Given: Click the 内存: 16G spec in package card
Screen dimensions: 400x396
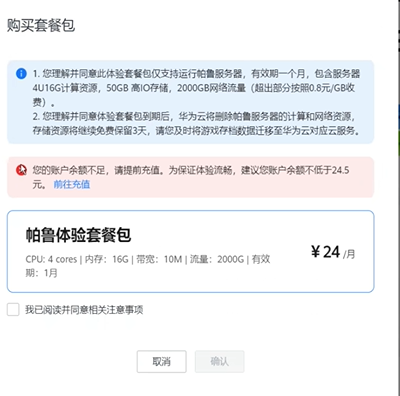Looking at the screenshot, I should [x=107, y=259].
